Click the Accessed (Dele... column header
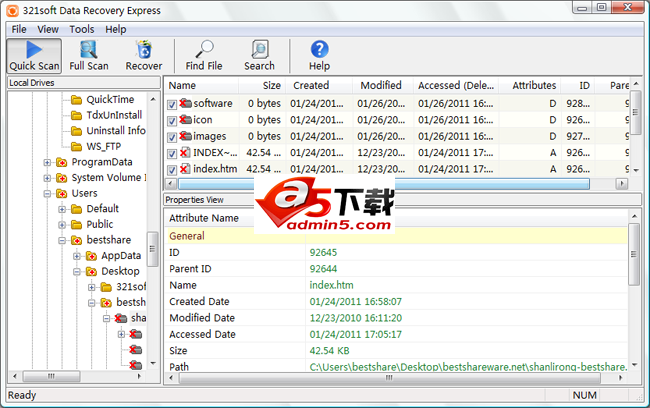 [456, 85]
